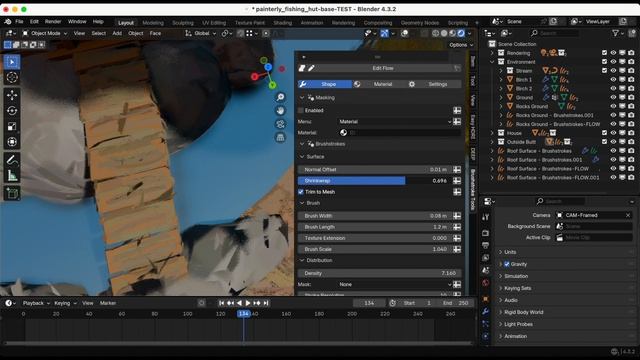The image size is (640, 360).
Task: Click the Blender logo menu icon
Action: [x=8, y=22]
